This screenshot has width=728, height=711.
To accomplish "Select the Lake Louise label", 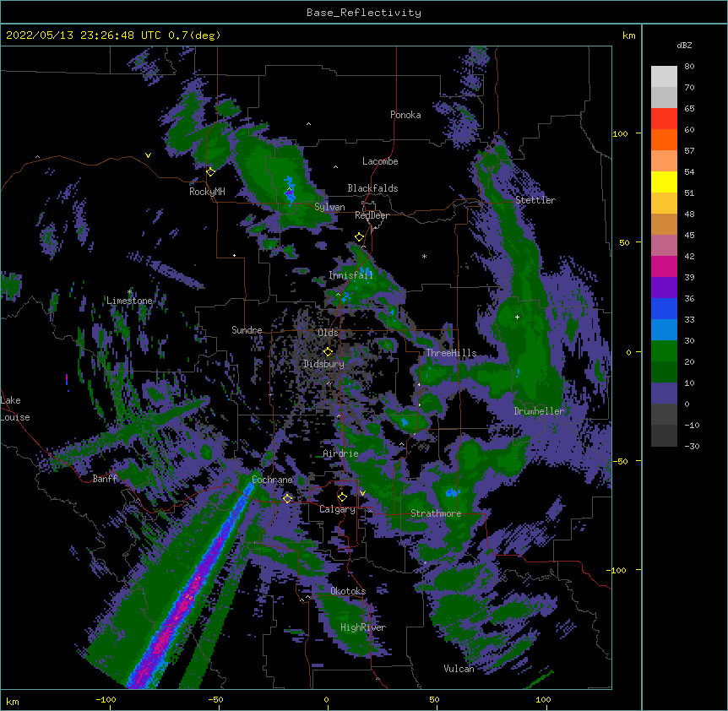I will [15, 409].
